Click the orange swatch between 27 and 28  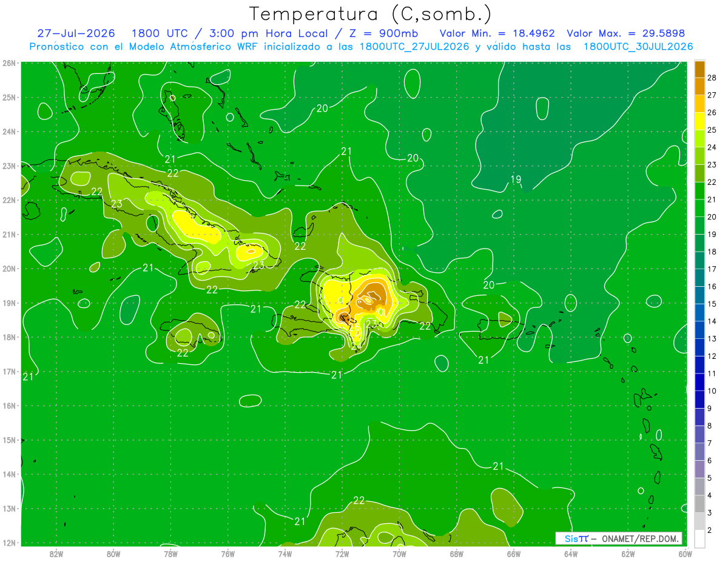pos(699,87)
